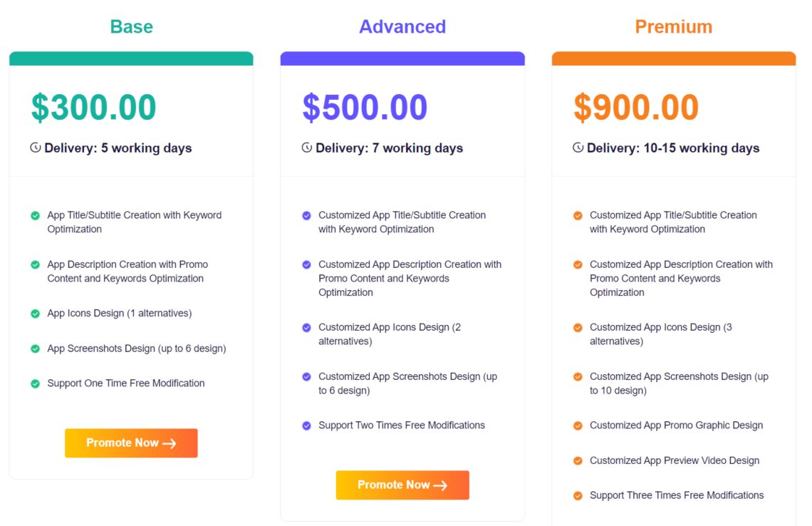The width and height of the screenshot is (812, 526).
Task: Click purple checkmark beside Customized App Icons Design
Action: (x=306, y=328)
